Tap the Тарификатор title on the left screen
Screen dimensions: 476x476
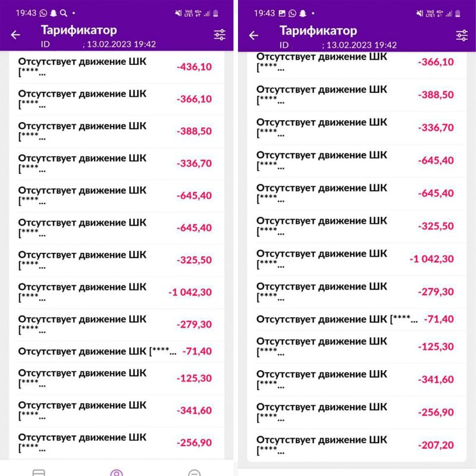tap(79, 30)
